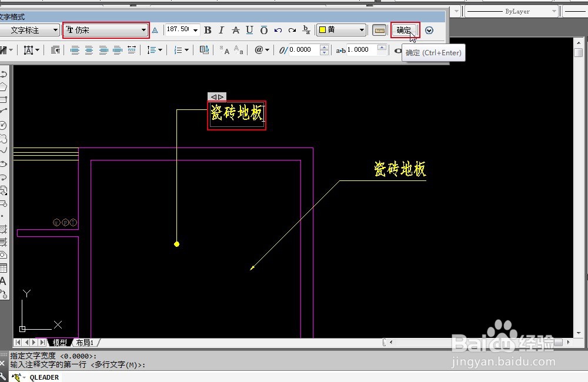Screen dimensions: 588x382
Task: Select the polygon draw tool
Action: 4,86
